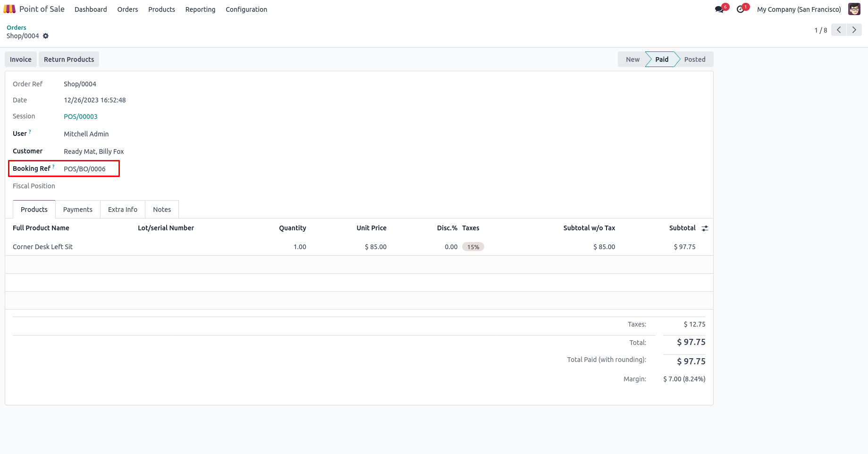Open column settings icon beside Subtotal
Viewport: 868px width, 454px height.
pyautogui.click(x=705, y=228)
